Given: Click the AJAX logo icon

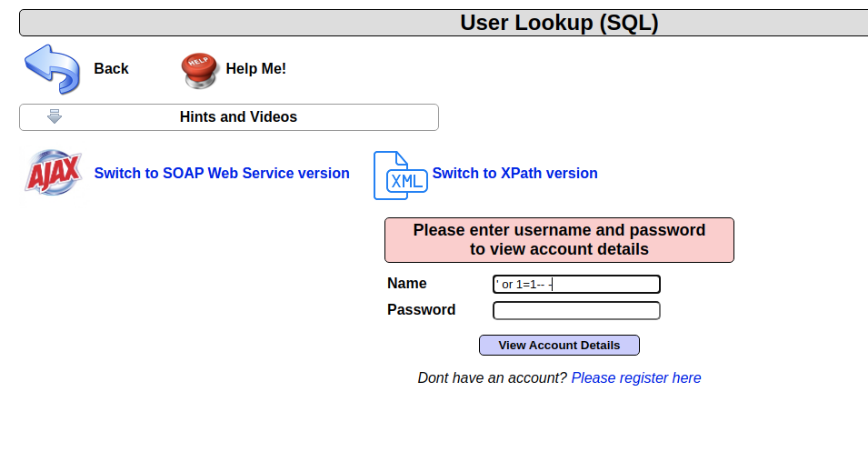Looking at the screenshot, I should [53, 173].
